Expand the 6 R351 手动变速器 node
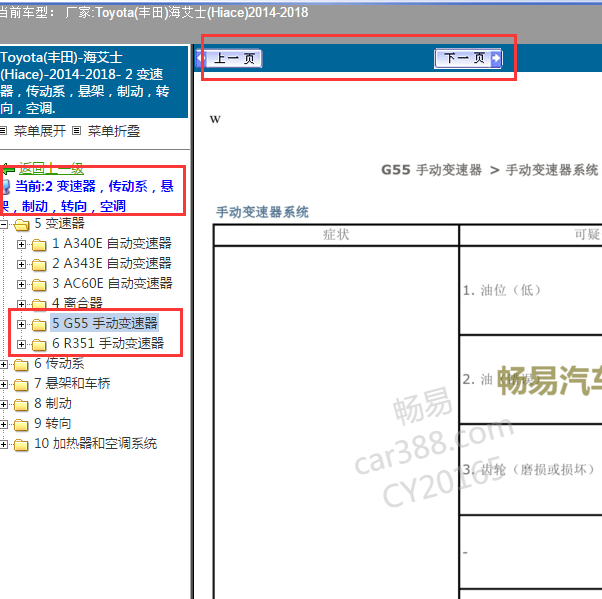The image size is (602, 599). coord(22,344)
